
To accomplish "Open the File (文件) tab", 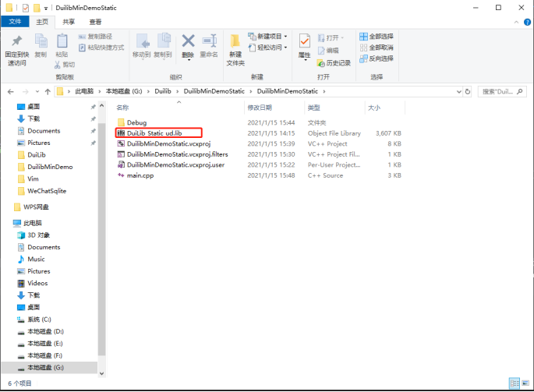I will [15, 22].
